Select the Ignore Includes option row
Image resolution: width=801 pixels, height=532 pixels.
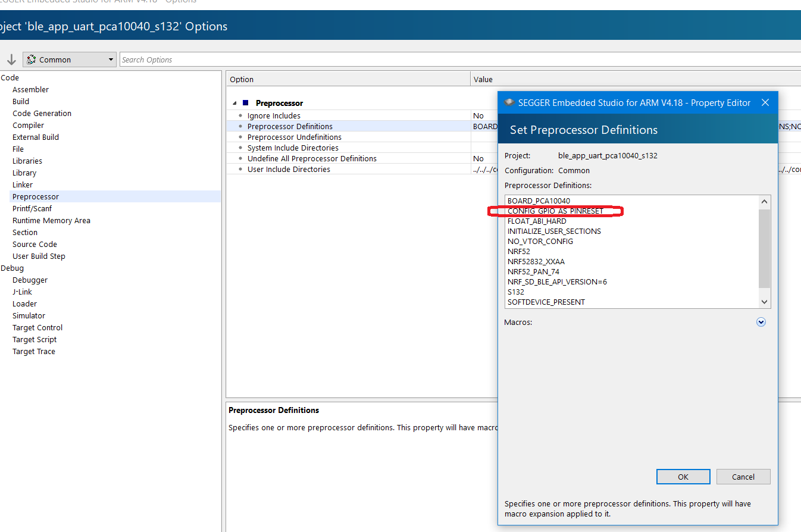tap(274, 116)
